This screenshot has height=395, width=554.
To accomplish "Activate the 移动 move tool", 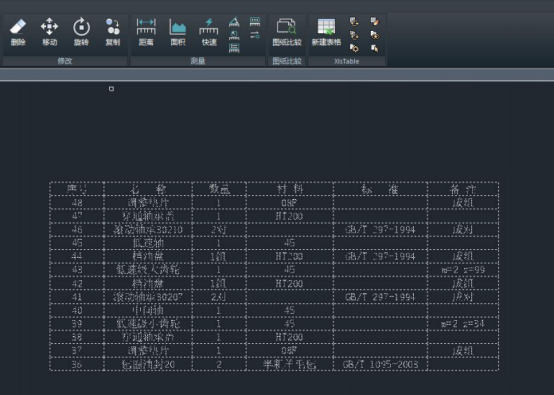I will tap(49, 32).
